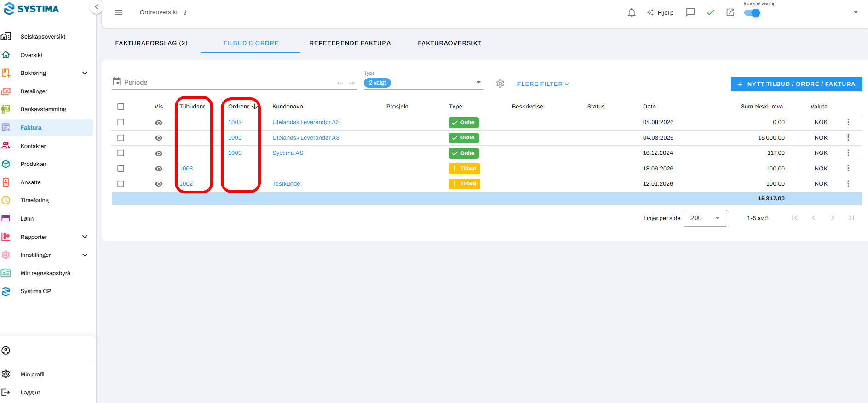Toggle Avansert visning switch
This screenshot has width=868, height=403.
[x=752, y=13]
